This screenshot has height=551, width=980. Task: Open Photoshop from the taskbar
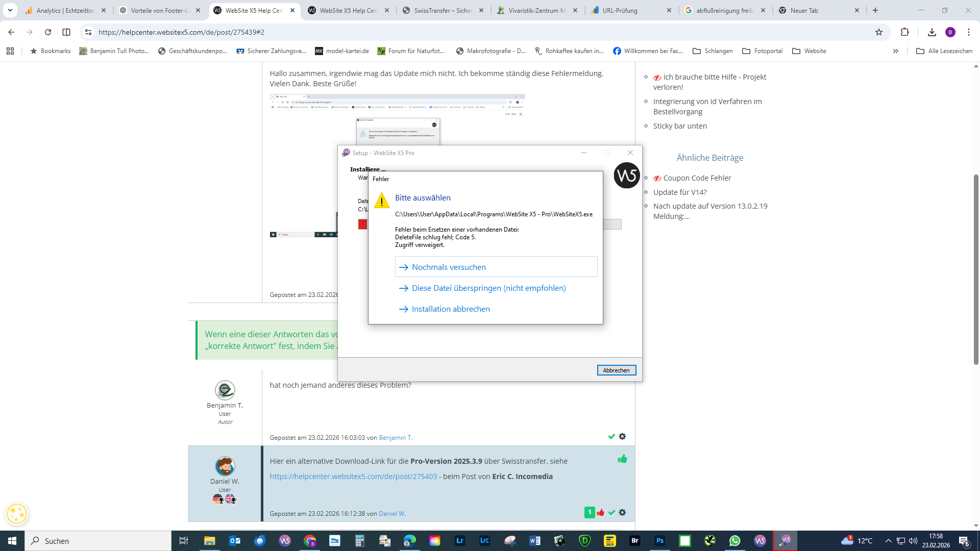660,541
